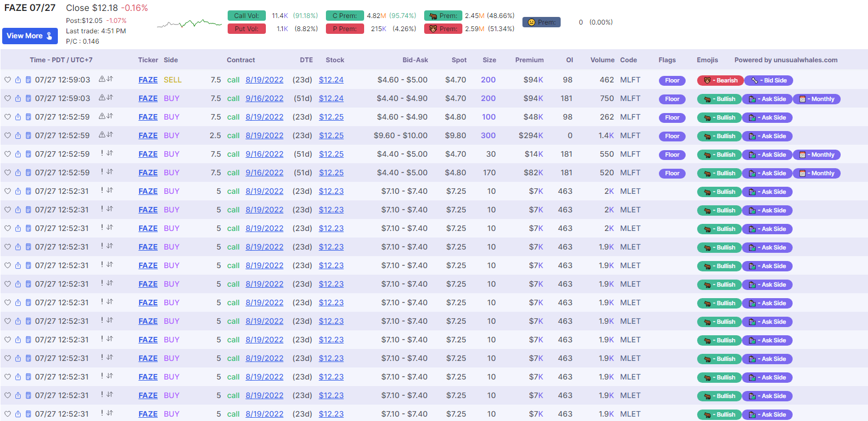
Task: Click up-down arrows icon on 2.5 strike row
Action: click(x=110, y=135)
